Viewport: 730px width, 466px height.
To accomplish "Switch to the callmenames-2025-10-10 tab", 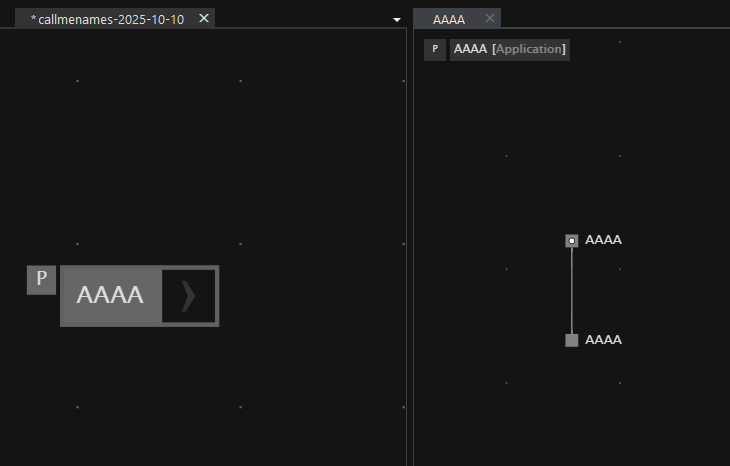I will 106,19.
